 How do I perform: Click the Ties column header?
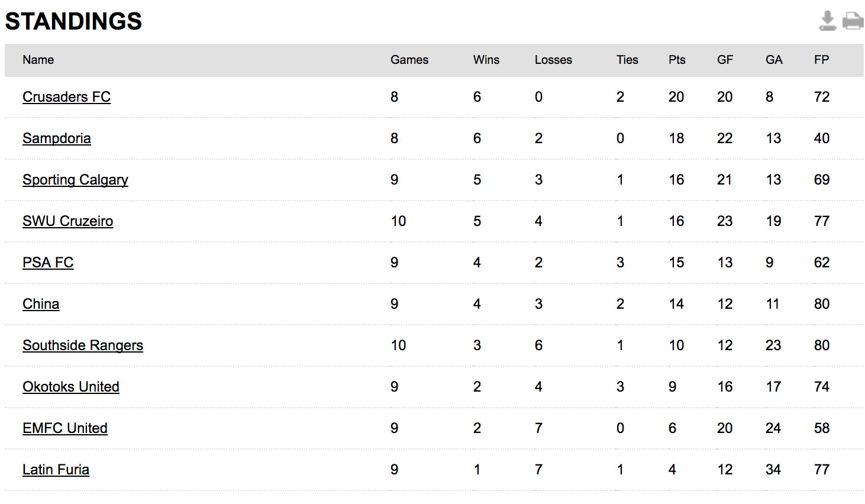(x=627, y=60)
